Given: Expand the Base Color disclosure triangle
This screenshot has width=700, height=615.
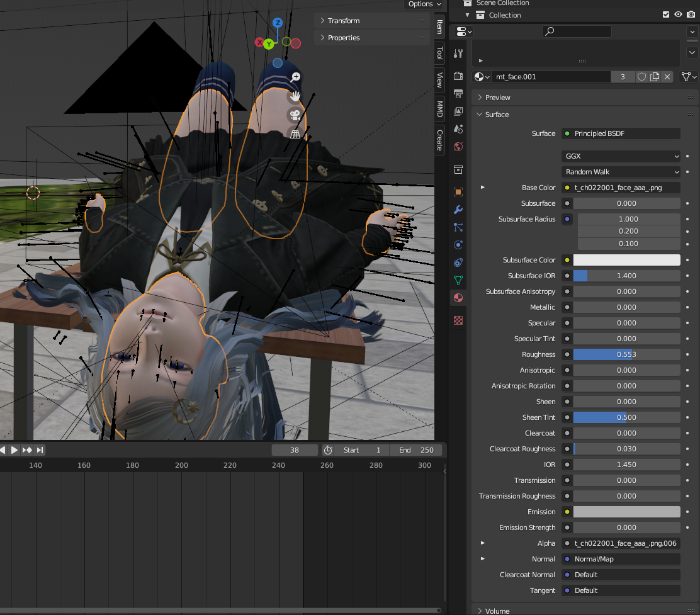Looking at the screenshot, I should click(483, 188).
